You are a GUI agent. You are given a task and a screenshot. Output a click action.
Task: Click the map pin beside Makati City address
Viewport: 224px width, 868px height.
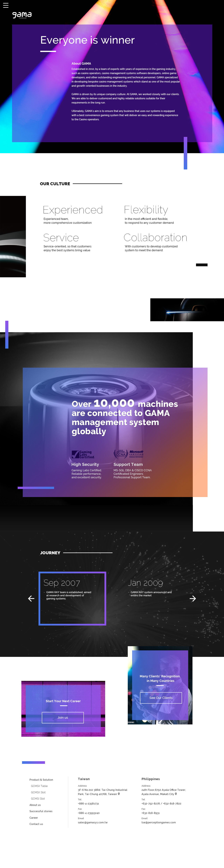pyautogui.click(x=176, y=794)
